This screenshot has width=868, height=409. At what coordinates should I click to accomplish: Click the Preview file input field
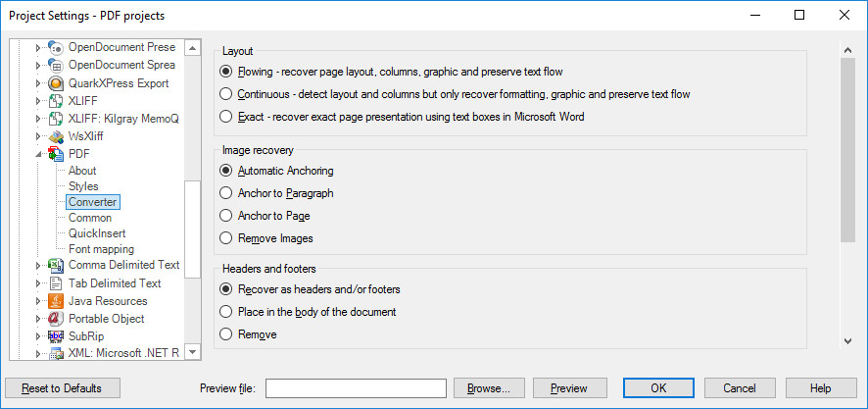click(x=356, y=388)
